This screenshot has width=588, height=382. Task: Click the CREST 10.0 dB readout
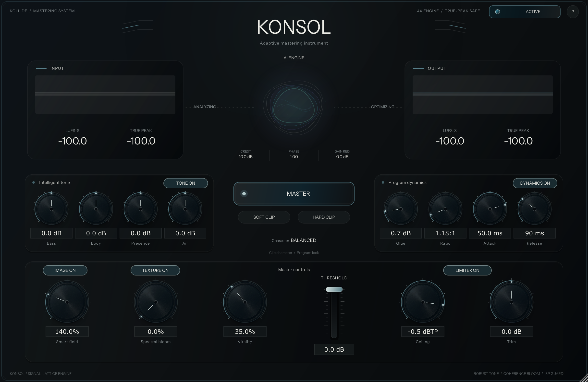[x=245, y=154]
